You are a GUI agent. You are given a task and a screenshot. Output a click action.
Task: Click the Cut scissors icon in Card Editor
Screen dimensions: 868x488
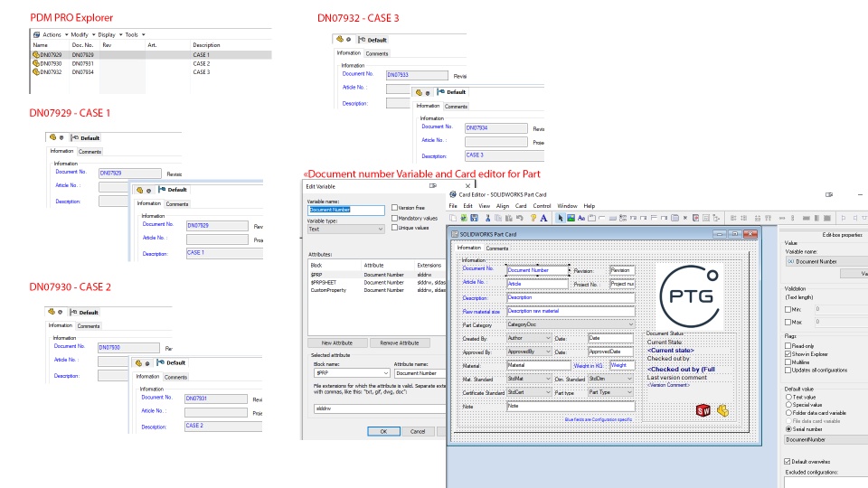[487, 218]
